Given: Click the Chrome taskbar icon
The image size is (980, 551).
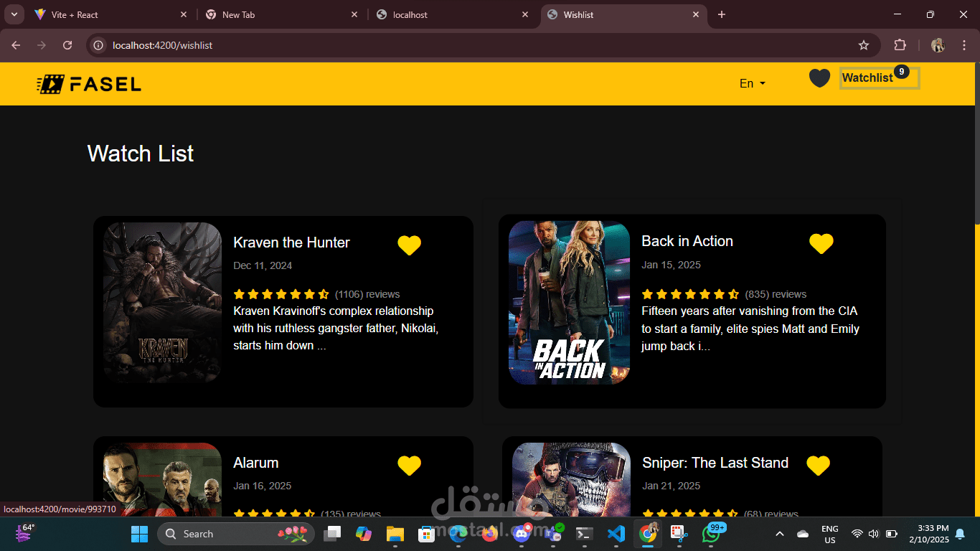Looking at the screenshot, I should point(648,534).
